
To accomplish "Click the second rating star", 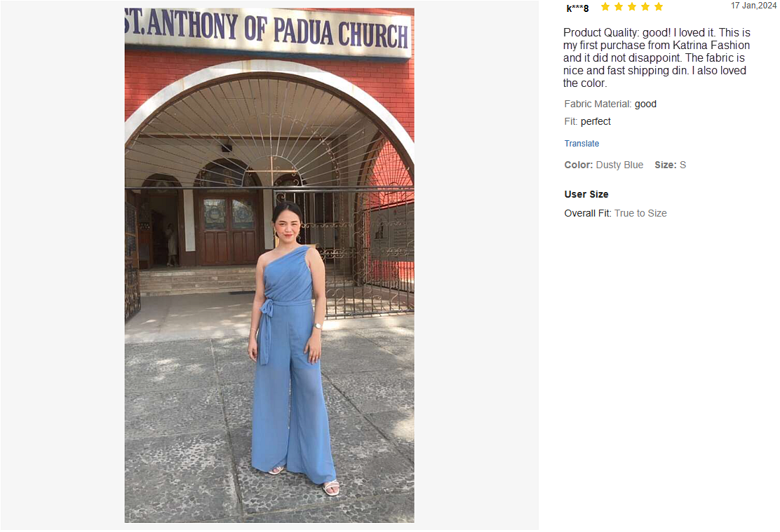I will point(619,6).
